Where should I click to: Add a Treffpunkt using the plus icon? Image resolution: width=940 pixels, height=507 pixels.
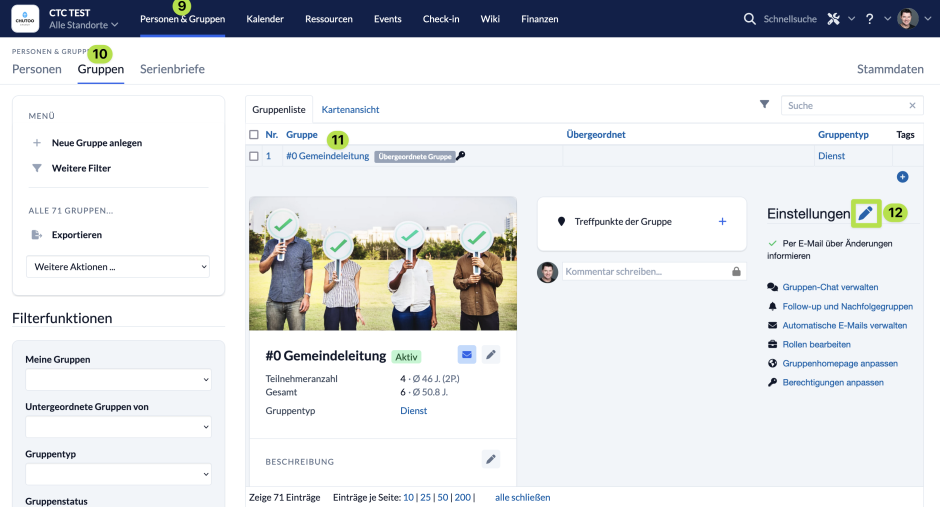722,221
